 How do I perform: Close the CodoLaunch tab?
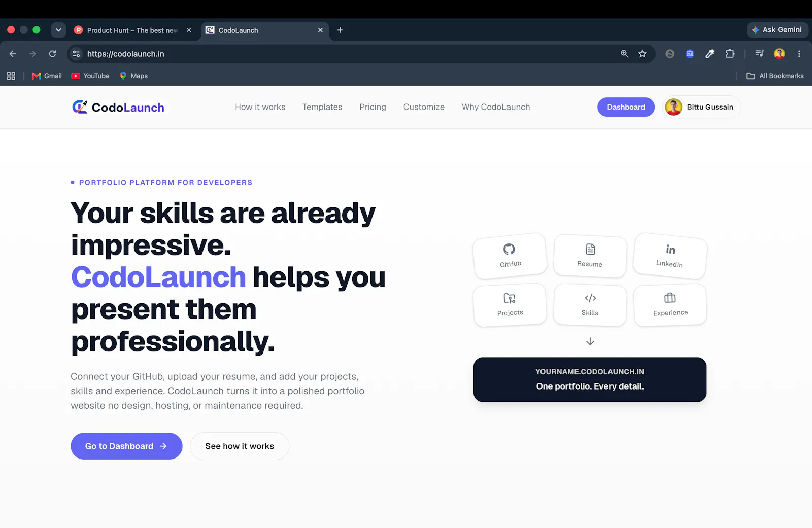[320, 30]
